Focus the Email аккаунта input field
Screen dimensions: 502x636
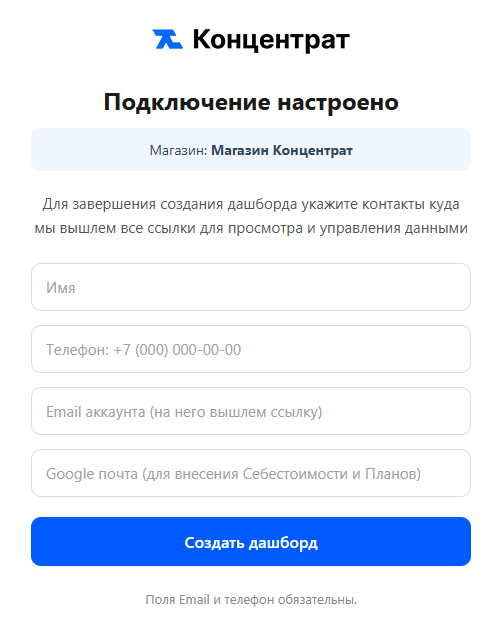[251, 411]
